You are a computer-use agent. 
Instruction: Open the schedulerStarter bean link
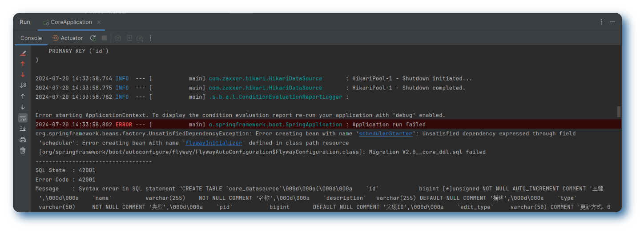click(386, 133)
